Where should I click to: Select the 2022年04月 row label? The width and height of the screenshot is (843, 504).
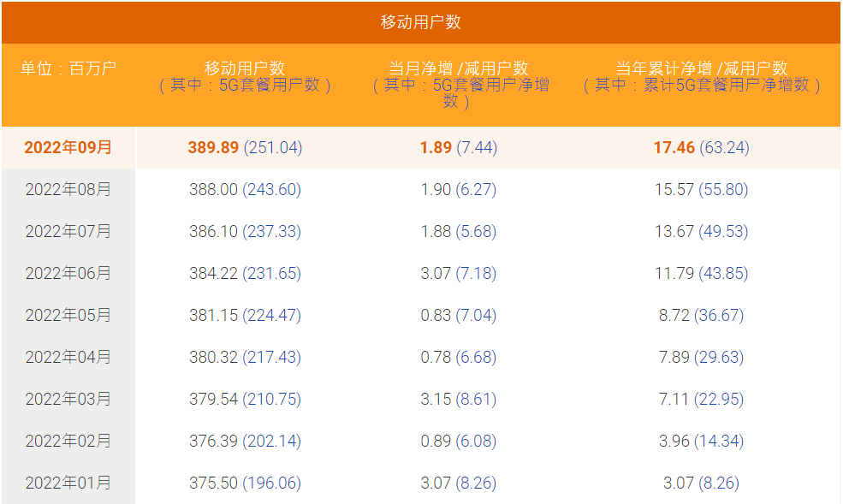click(x=68, y=357)
